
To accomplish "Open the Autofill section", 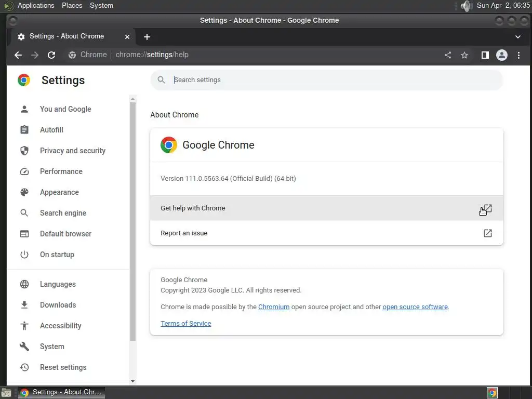I will pyautogui.click(x=51, y=129).
